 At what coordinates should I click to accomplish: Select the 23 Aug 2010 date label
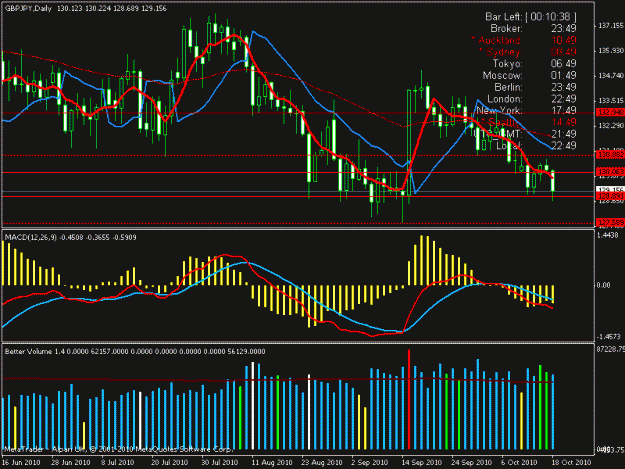(x=322, y=463)
